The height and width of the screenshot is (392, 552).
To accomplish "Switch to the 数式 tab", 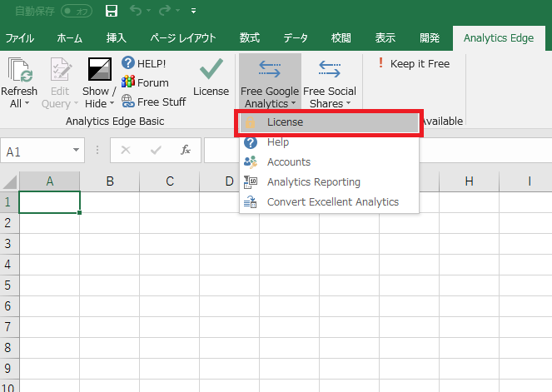I will (x=250, y=37).
